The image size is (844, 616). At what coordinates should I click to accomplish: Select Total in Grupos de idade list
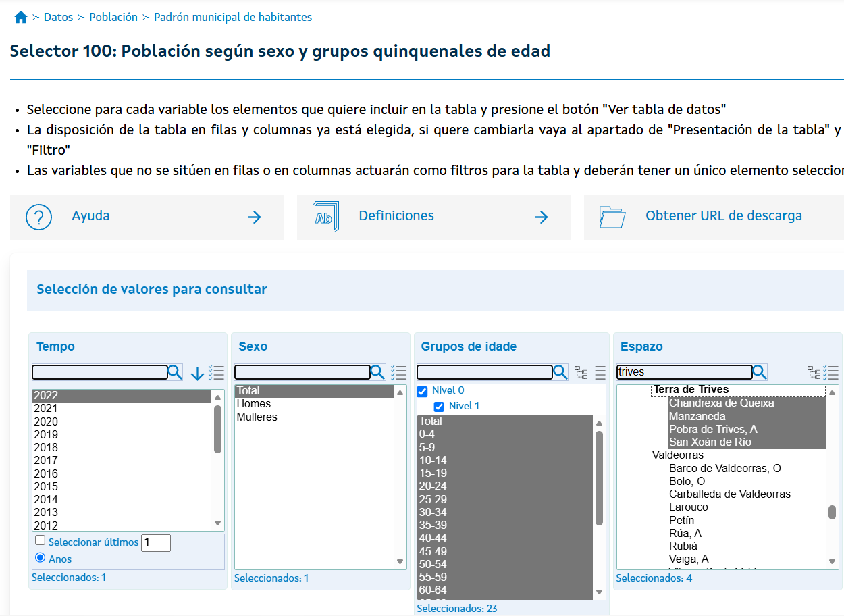[505, 421]
